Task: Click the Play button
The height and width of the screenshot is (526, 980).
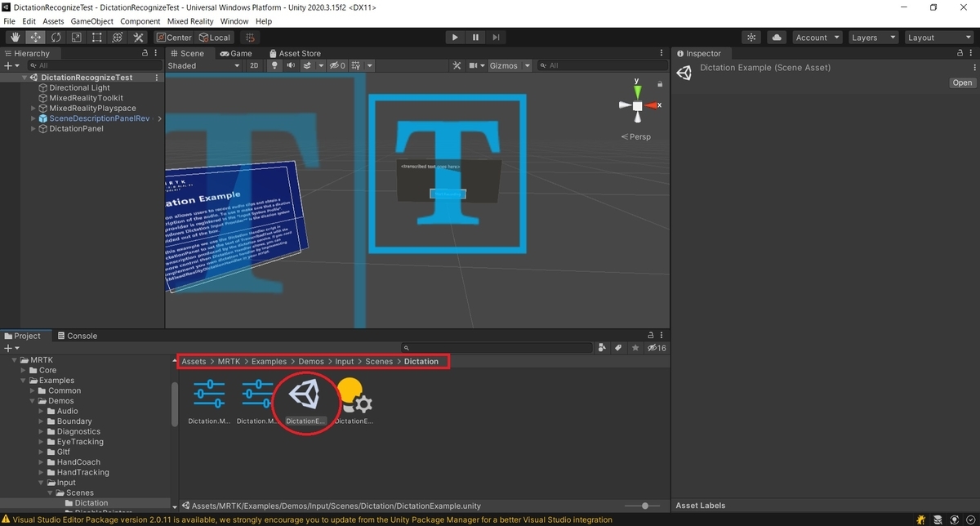Action: (455, 38)
